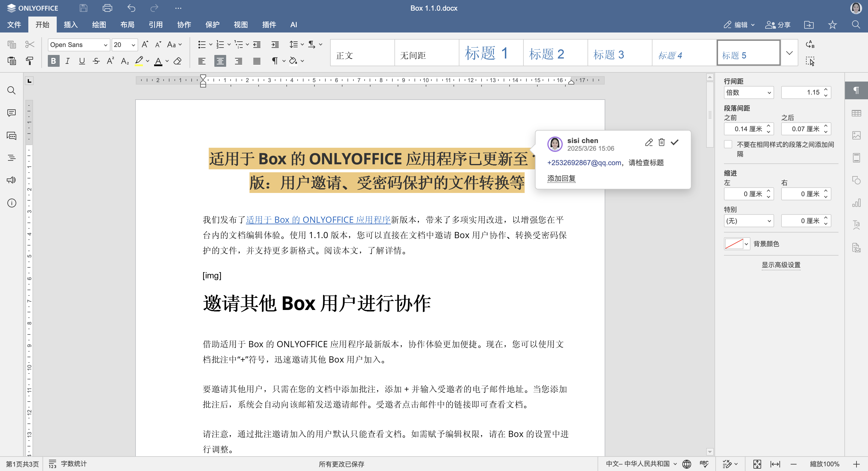
Task: Click the font color A button
Action: coord(158,61)
